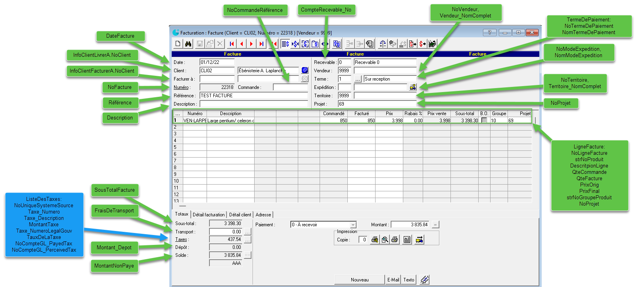
Task: Expand the Taxes detail ellipsis button
Action: tap(247, 240)
